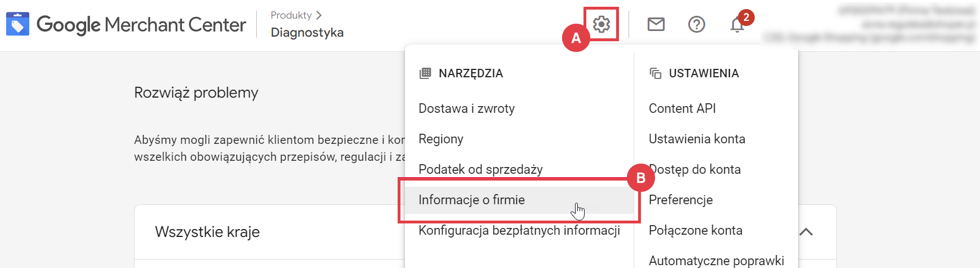Choose Automatyczne poprawki
The image size is (980, 268).
[716, 260]
